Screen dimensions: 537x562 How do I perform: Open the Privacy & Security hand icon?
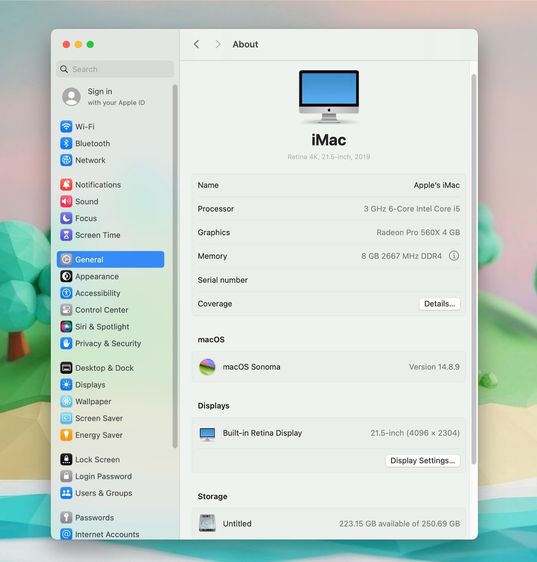coord(66,343)
